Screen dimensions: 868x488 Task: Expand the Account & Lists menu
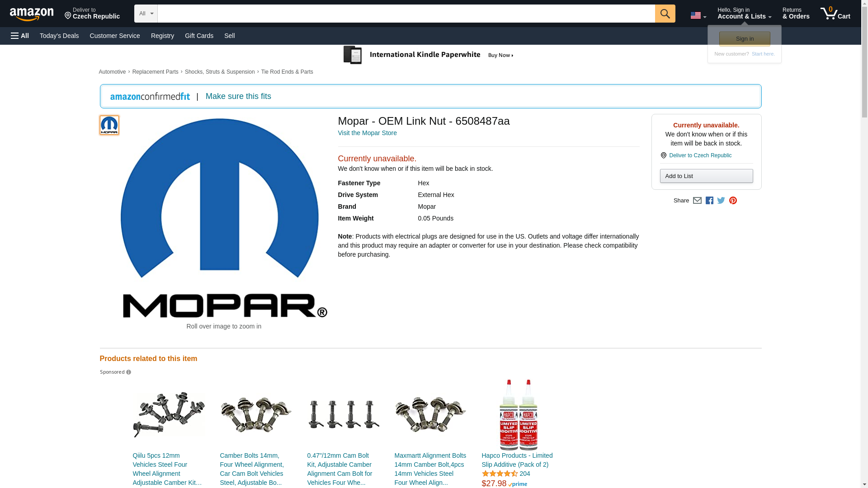(744, 14)
